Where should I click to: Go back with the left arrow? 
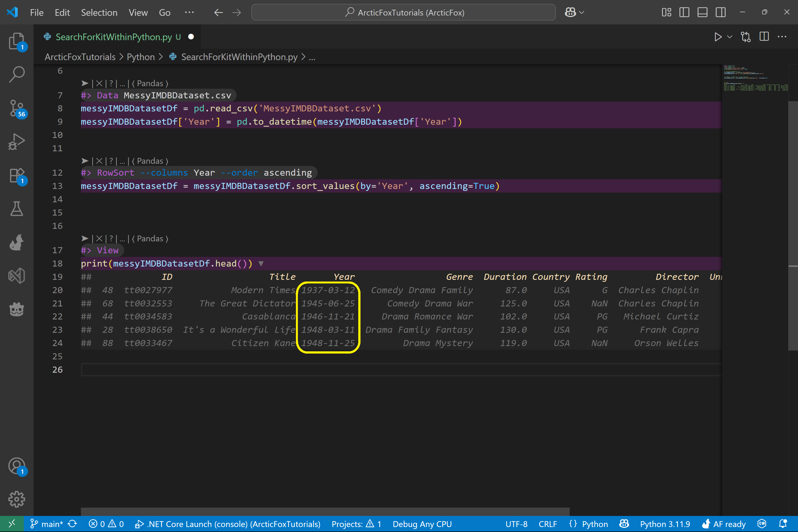(219, 12)
